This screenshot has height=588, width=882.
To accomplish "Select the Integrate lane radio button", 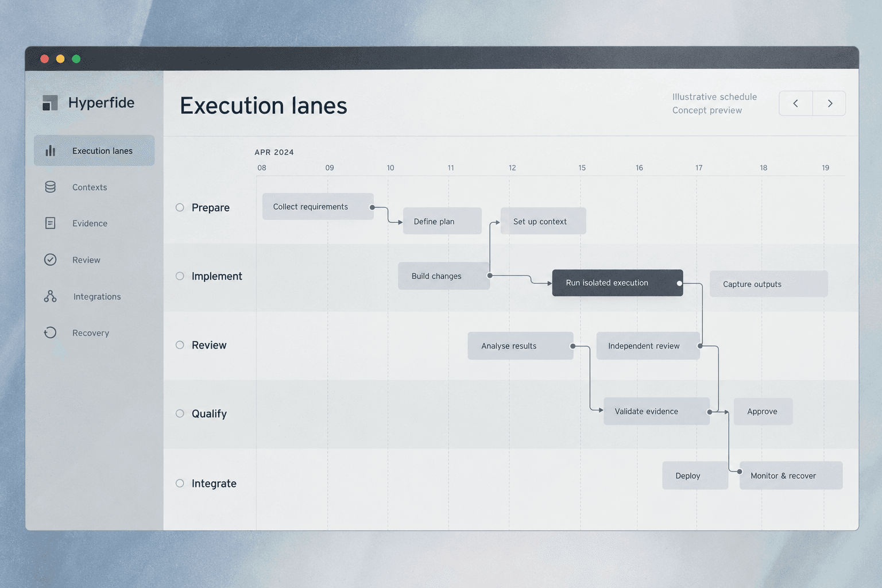I will click(x=180, y=483).
